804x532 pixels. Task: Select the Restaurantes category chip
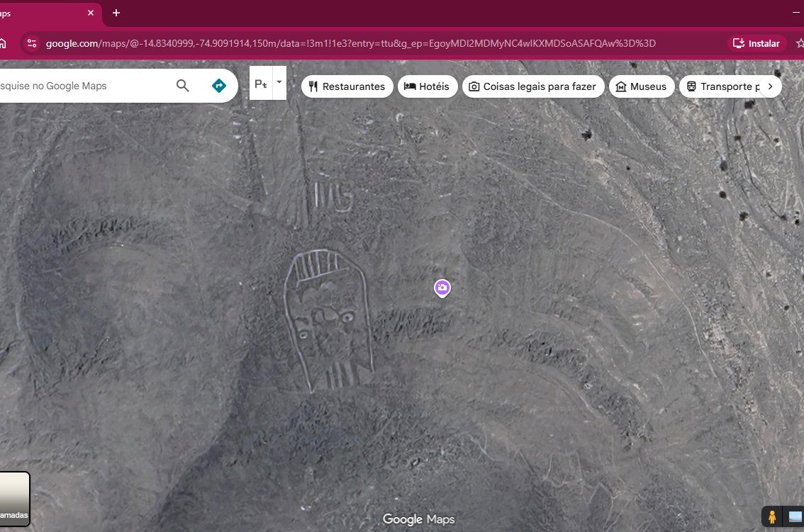[347, 86]
